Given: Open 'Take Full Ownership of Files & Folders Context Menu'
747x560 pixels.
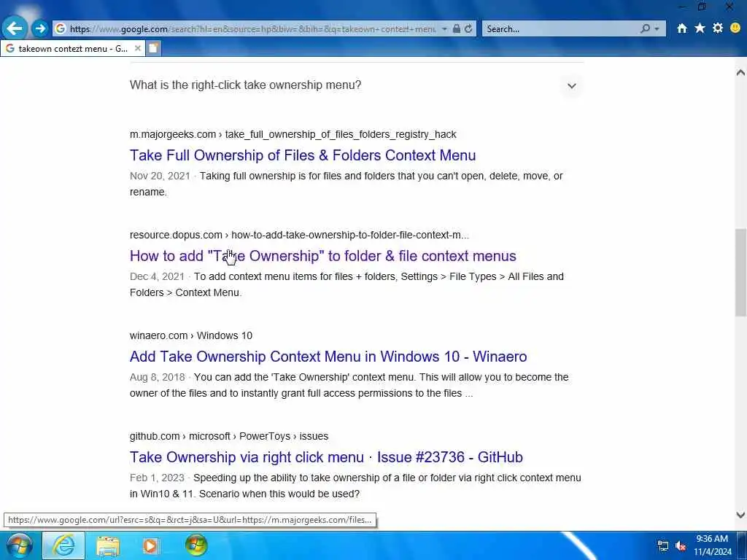Looking at the screenshot, I should click(303, 155).
